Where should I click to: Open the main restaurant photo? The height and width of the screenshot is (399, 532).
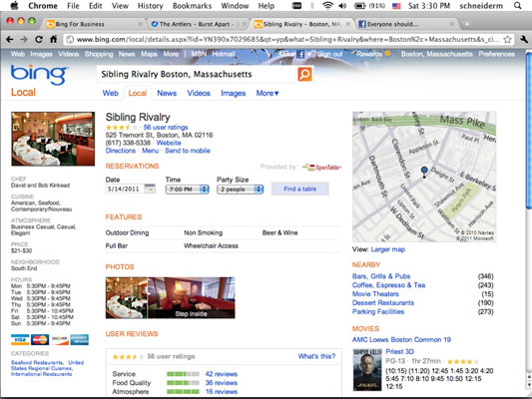(x=53, y=139)
